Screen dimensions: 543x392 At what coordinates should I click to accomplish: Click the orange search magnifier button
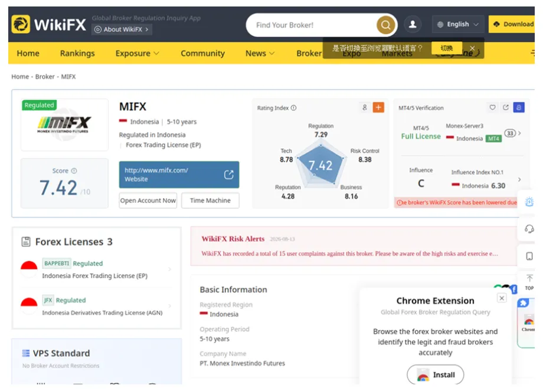(385, 25)
